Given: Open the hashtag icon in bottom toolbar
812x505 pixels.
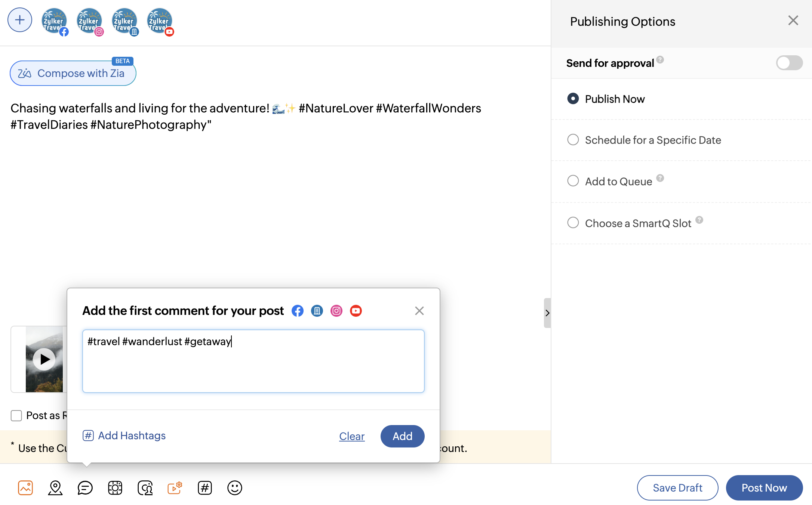Looking at the screenshot, I should 205,488.
